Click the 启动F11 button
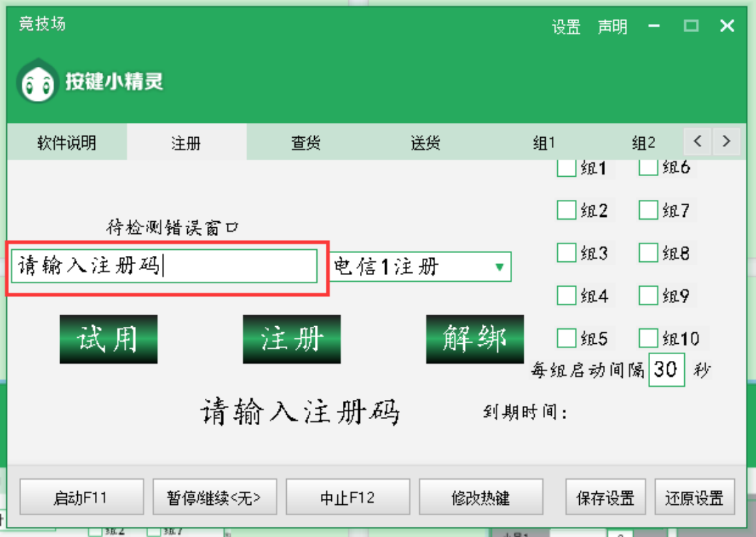 pos(81,497)
